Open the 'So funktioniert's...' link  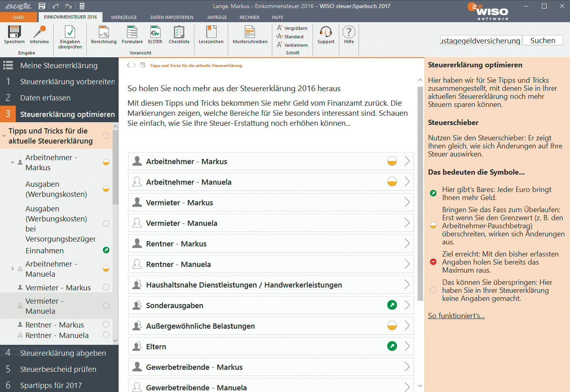pyautogui.click(x=456, y=316)
